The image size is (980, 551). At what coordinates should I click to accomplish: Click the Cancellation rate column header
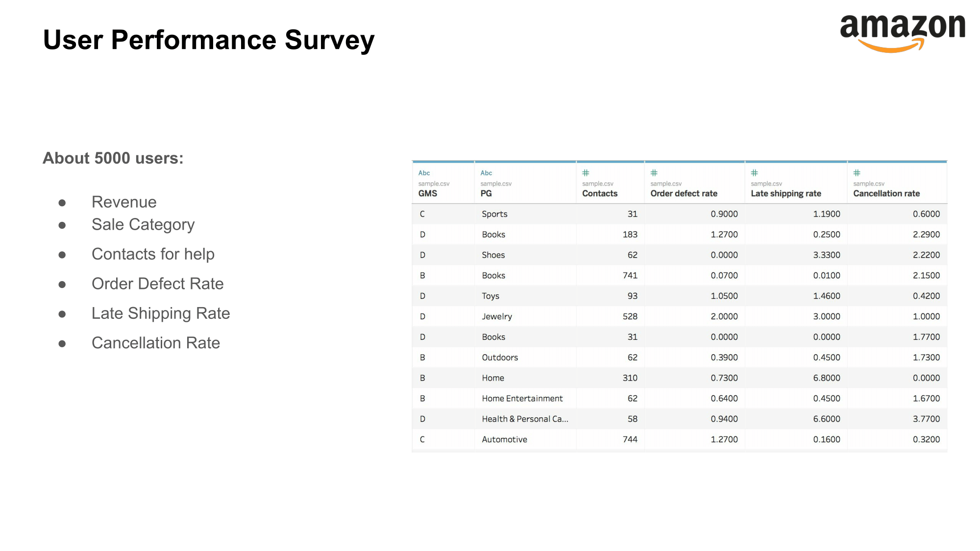point(886,193)
